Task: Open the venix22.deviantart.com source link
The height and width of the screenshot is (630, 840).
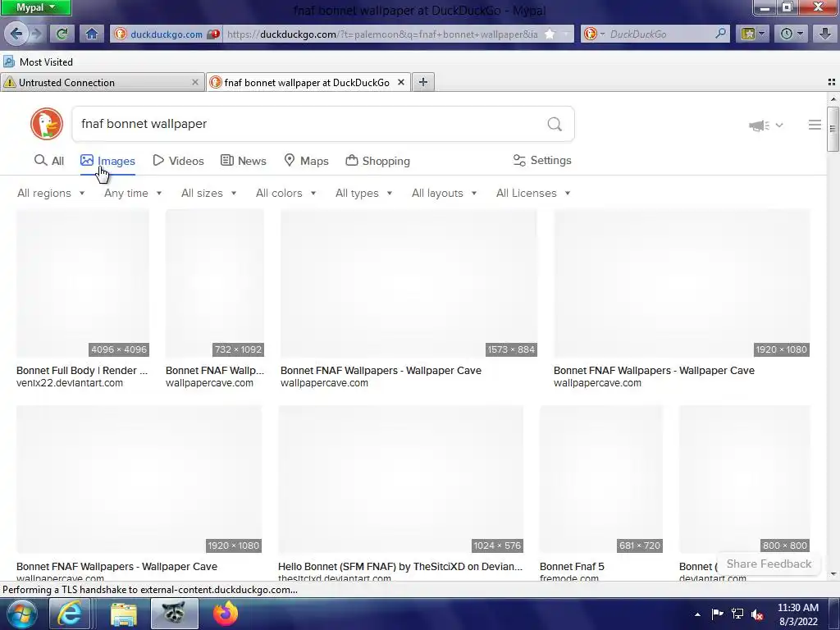Action: (70, 382)
